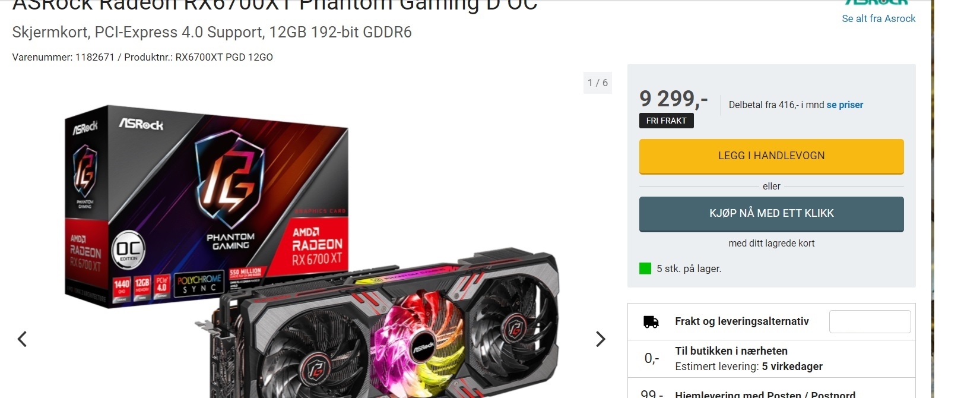The image size is (980, 398).
Task: Buy now with KJØP NÅ MED ETT KLIKK
Action: (x=771, y=214)
